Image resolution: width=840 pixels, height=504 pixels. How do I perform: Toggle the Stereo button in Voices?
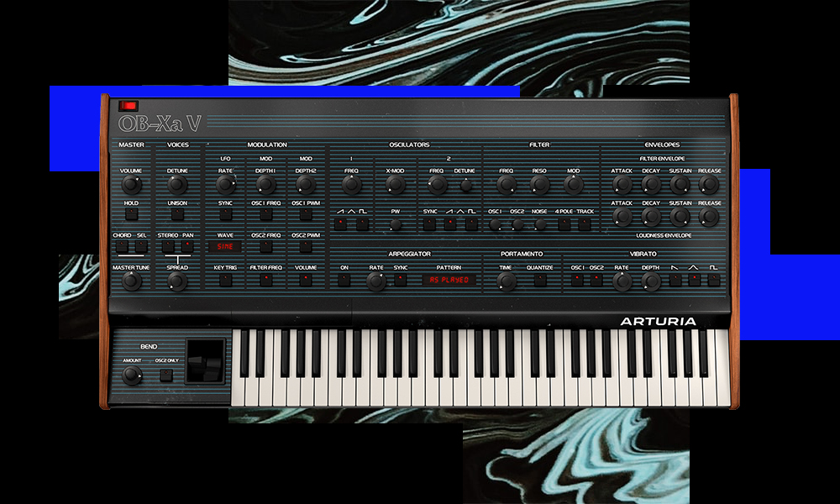point(168,246)
